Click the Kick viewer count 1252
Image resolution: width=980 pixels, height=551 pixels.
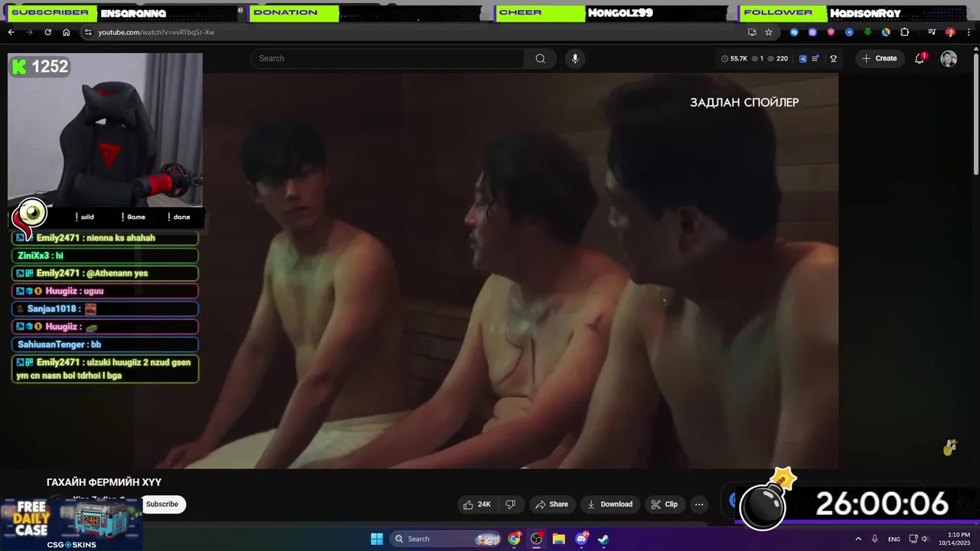40,67
